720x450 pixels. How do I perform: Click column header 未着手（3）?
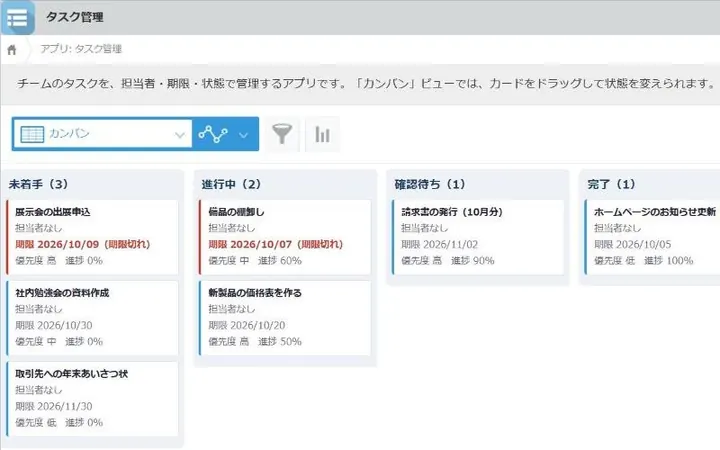tap(39, 184)
